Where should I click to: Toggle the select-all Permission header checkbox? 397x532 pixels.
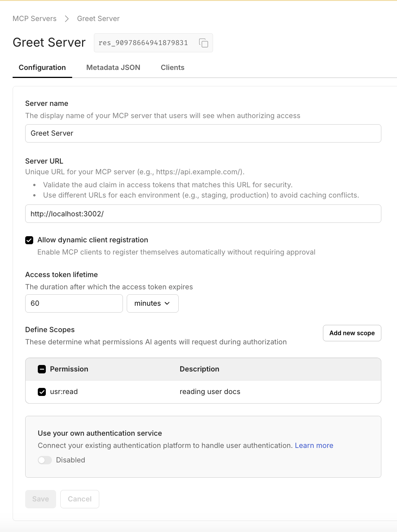coord(42,369)
